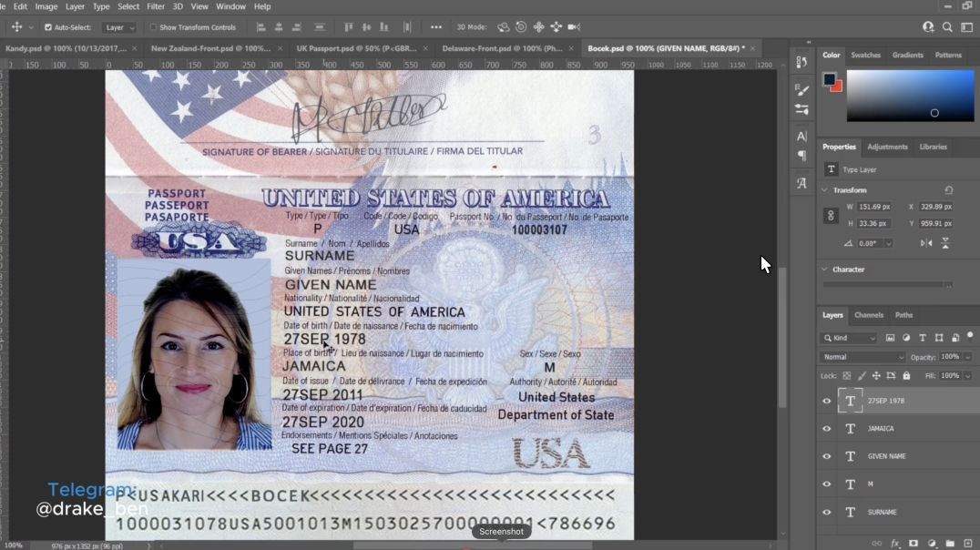
Task: Click the foreground color swatch
Action: [x=827, y=79]
